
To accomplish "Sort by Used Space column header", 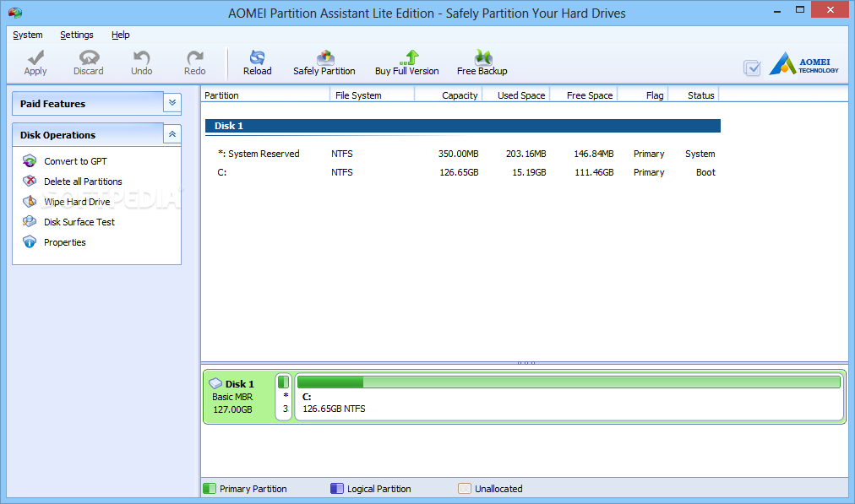I will [x=516, y=95].
